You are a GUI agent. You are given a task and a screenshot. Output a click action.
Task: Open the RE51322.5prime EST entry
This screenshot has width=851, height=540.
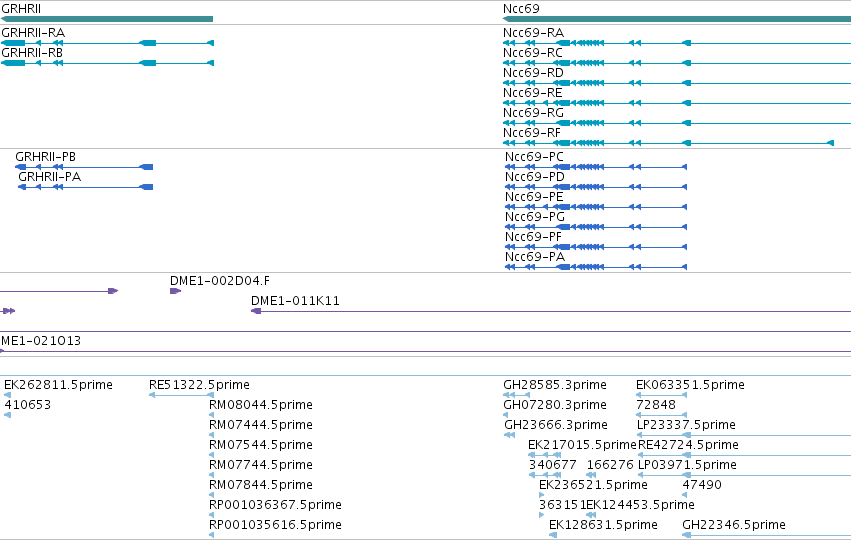point(199,385)
